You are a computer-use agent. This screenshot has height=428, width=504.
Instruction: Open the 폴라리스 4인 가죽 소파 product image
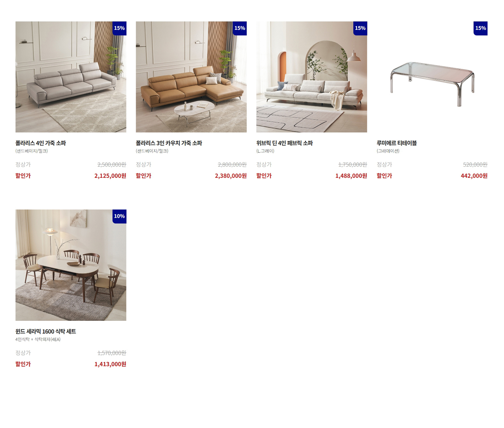[71, 77]
